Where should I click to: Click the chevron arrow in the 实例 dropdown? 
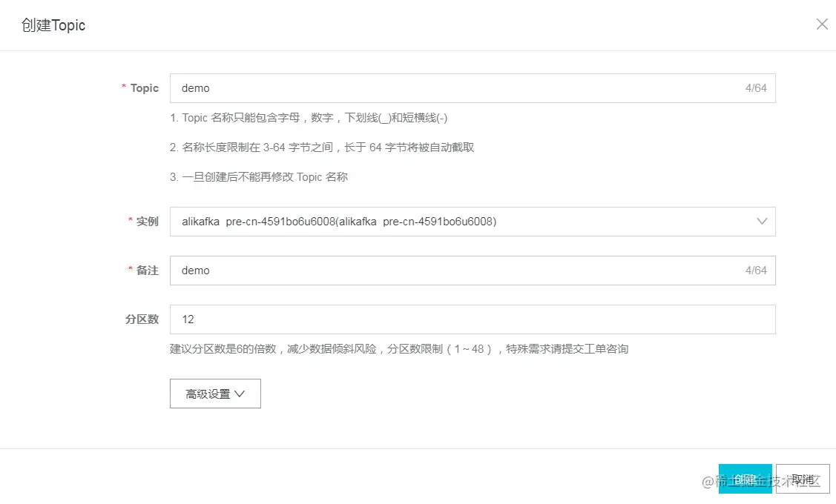coord(762,221)
